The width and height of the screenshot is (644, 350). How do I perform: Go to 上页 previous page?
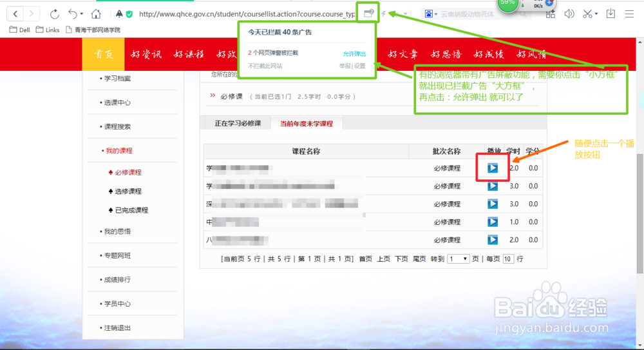pos(384,258)
